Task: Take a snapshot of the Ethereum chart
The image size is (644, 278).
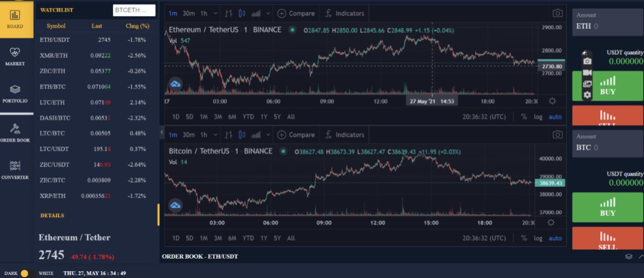Action: pos(558,13)
